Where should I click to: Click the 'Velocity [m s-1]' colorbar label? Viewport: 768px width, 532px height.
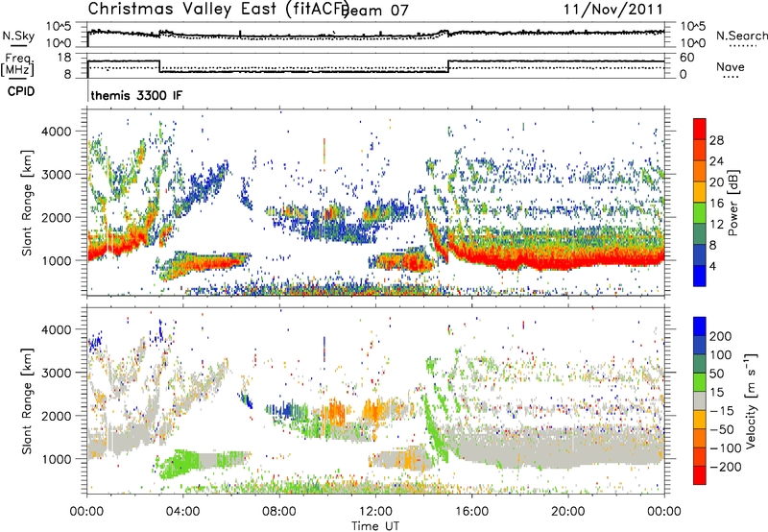click(x=751, y=400)
